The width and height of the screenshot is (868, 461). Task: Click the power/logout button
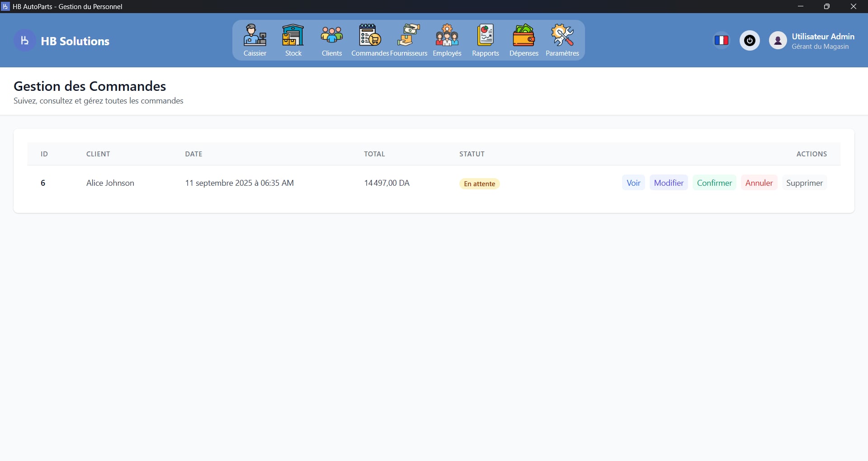(750, 40)
